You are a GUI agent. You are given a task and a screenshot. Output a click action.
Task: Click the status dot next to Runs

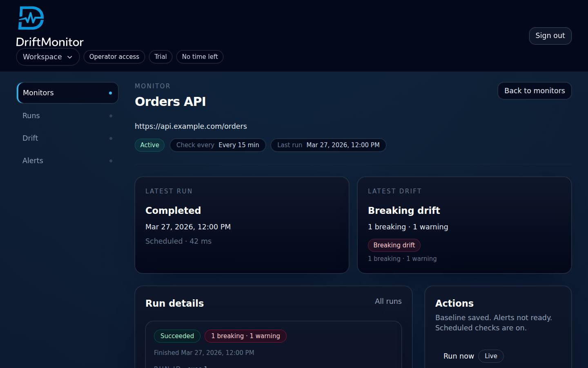(x=111, y=116)
